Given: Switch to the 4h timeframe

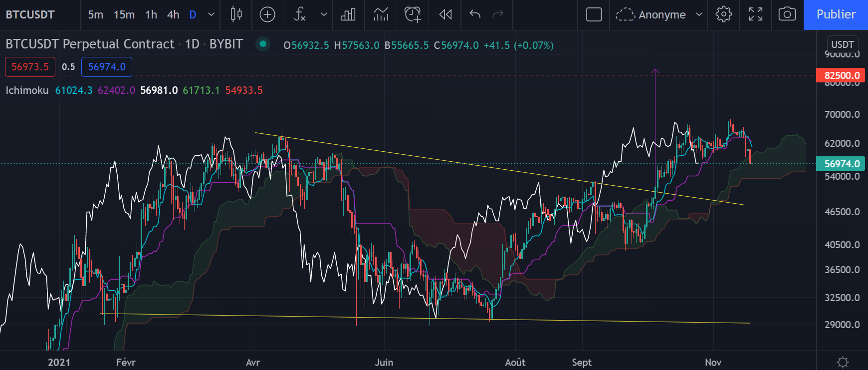Looking at the screenshot, I should (x=173, y=14).
